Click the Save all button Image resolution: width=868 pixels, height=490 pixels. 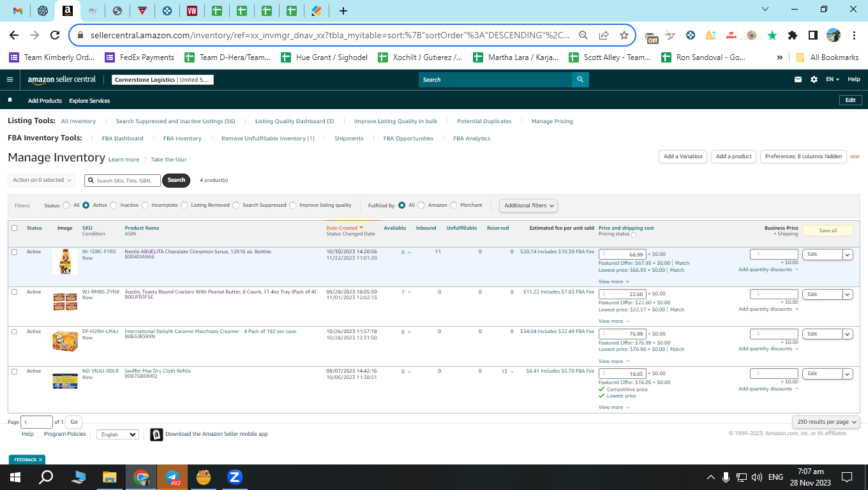click(x=828, y=230)
